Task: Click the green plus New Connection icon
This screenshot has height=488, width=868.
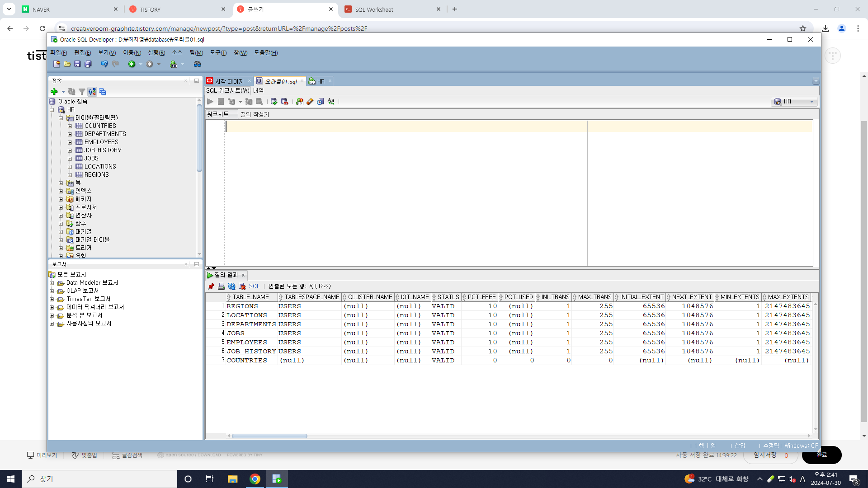Action: click(x=54, y=92)
